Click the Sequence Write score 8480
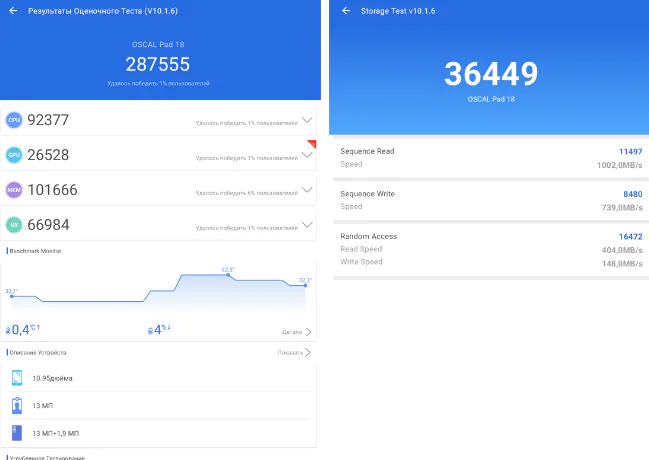649x460 pixels. pos(633,194)
